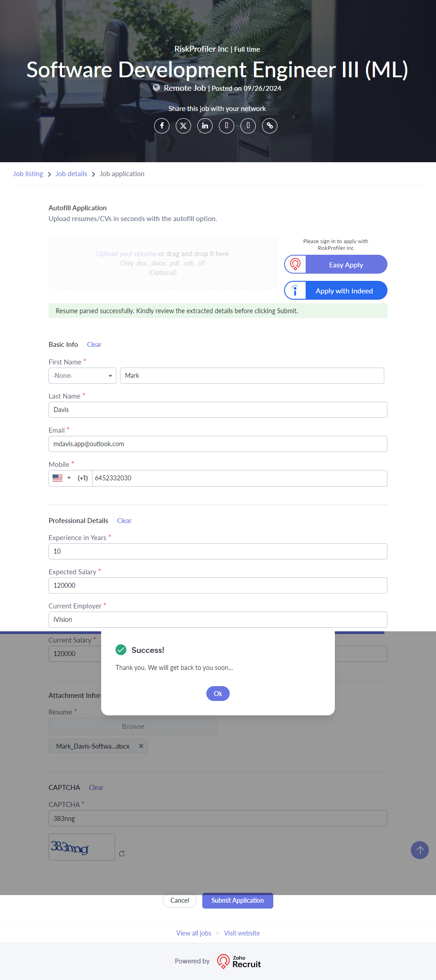Click the Submit Application button

click(238, 900)
